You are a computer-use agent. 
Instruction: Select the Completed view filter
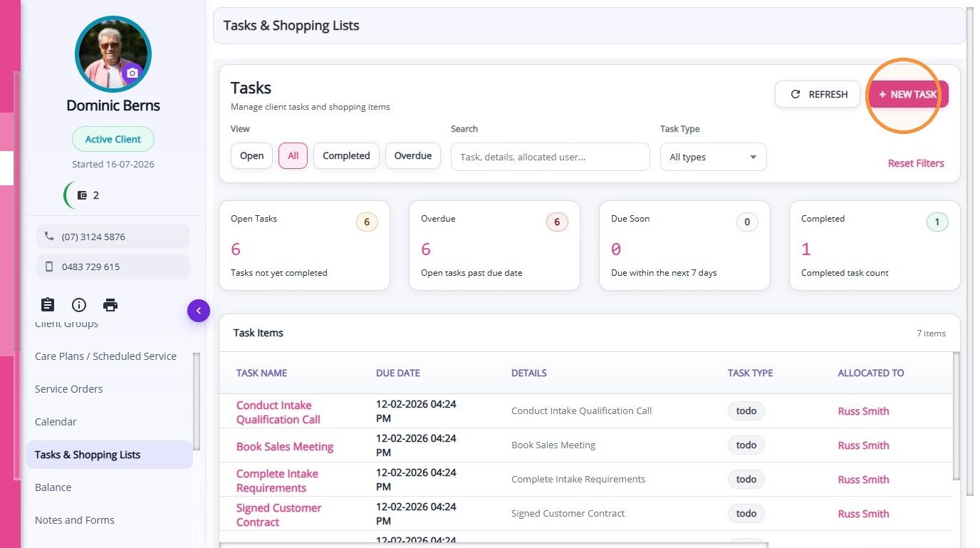point(346,156)
